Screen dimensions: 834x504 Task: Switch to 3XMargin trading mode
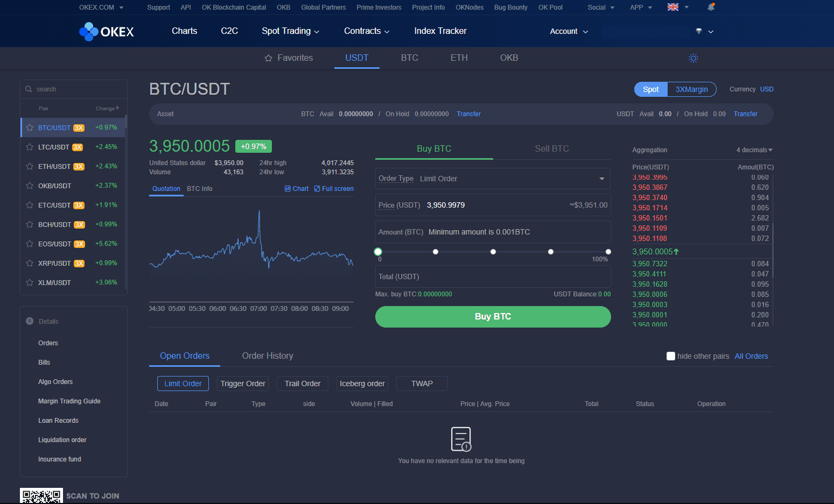[691, 89]
